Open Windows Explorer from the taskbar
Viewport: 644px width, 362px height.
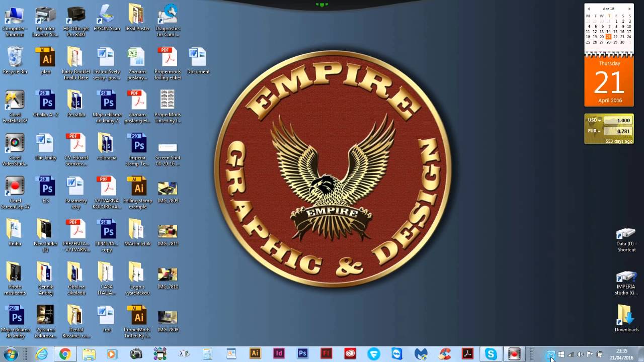[89, 354]
